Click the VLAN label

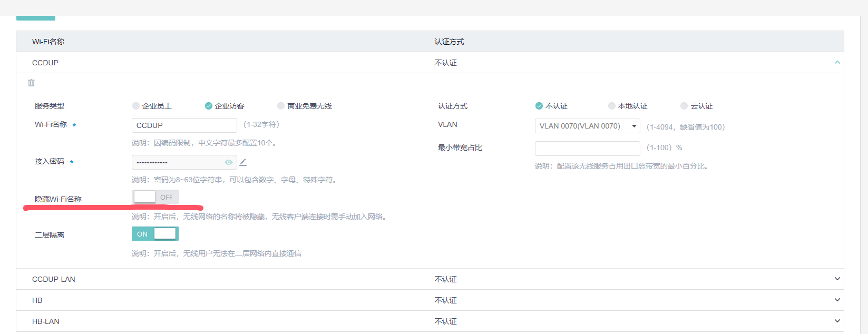pyautogui.click(x=447, y=124)
